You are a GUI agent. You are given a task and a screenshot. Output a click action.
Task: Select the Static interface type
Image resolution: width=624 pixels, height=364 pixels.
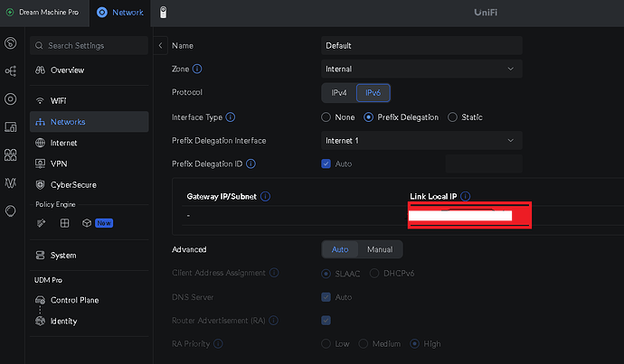pos(453,117)
